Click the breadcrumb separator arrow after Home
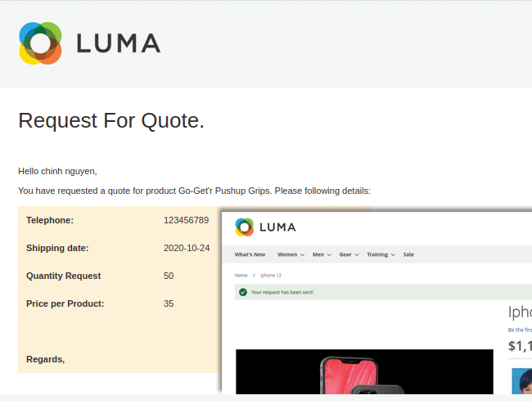 254,276
